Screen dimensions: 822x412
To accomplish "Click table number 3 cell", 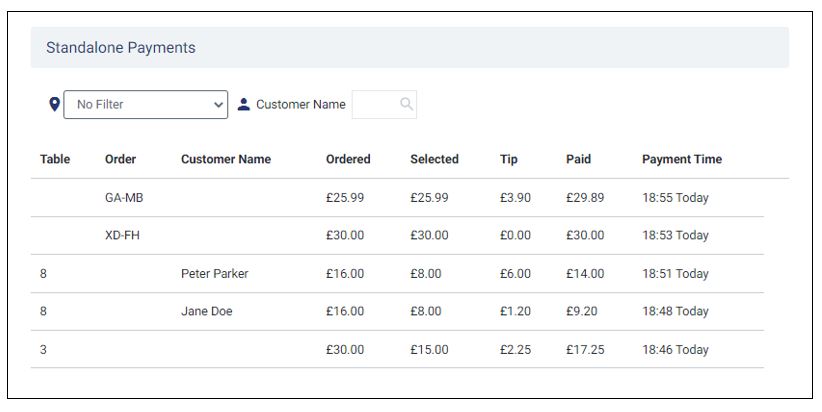I will tap(43, 350).
